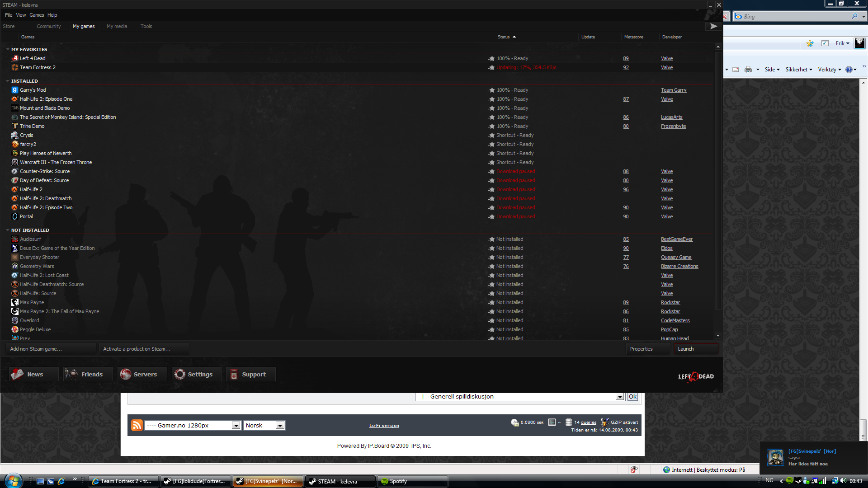Click the Trine Demo game icon
Viewport: 868px width, 488px height.
[x=15, y=126]
